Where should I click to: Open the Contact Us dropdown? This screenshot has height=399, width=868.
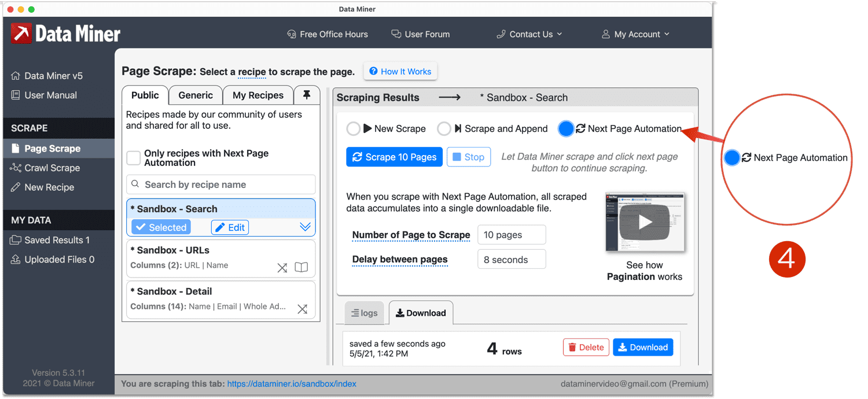tap(528, 34)
